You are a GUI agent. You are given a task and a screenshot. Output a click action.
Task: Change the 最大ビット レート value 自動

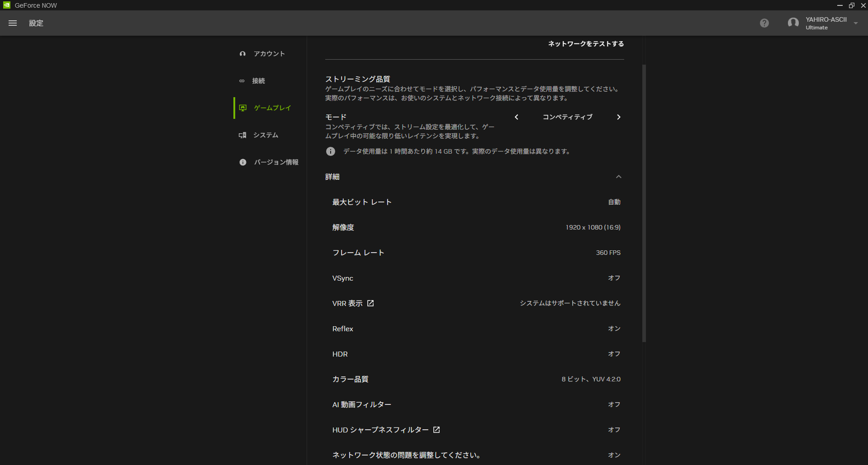click(x=614, y=202)
